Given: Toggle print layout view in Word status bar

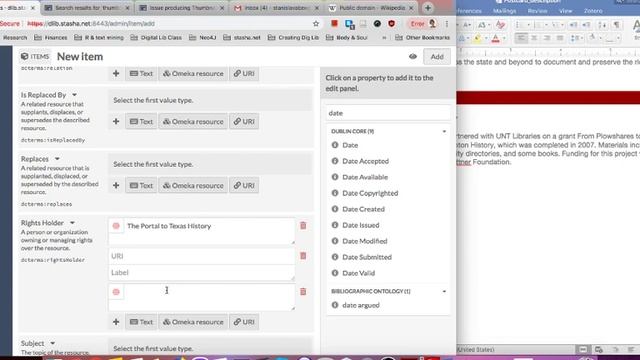Looking at the screenshot, I should pos(583,349).
